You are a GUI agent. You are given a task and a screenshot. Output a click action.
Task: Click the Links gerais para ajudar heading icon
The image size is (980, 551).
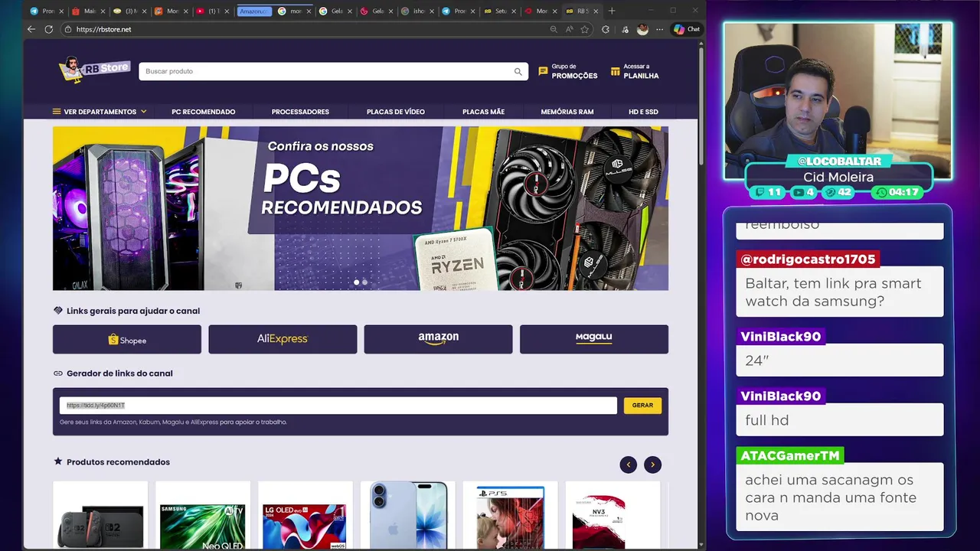coord(58,311)
